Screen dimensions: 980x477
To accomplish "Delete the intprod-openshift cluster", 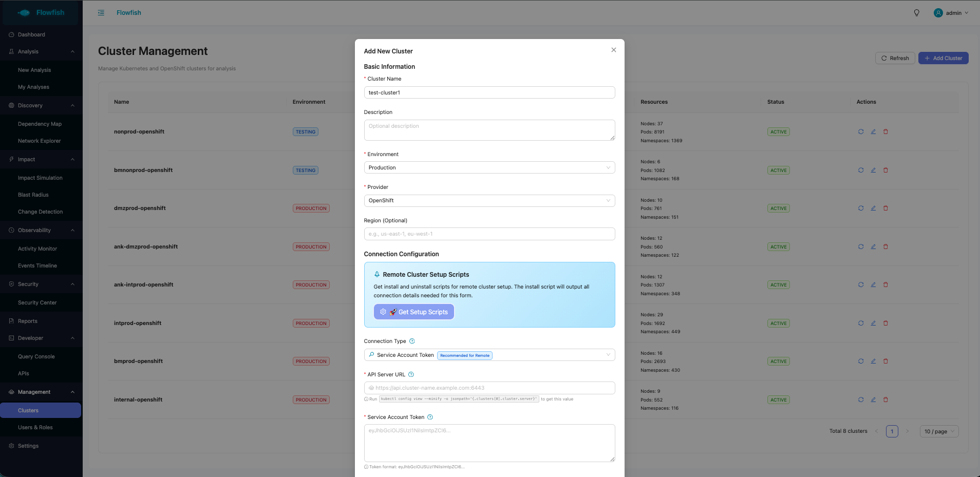I will tap(885, 323).
